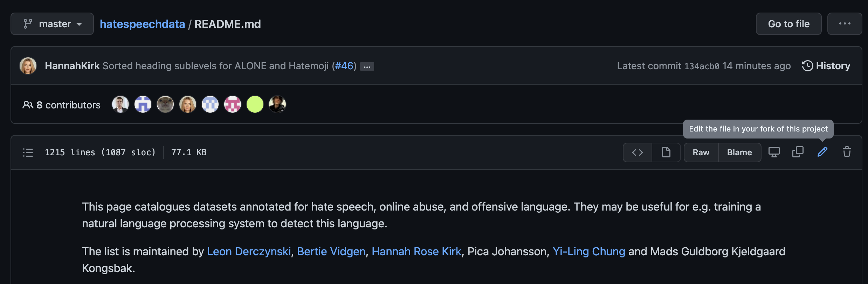
Task: Edit file with pencil icon
Action: [822, 152]
